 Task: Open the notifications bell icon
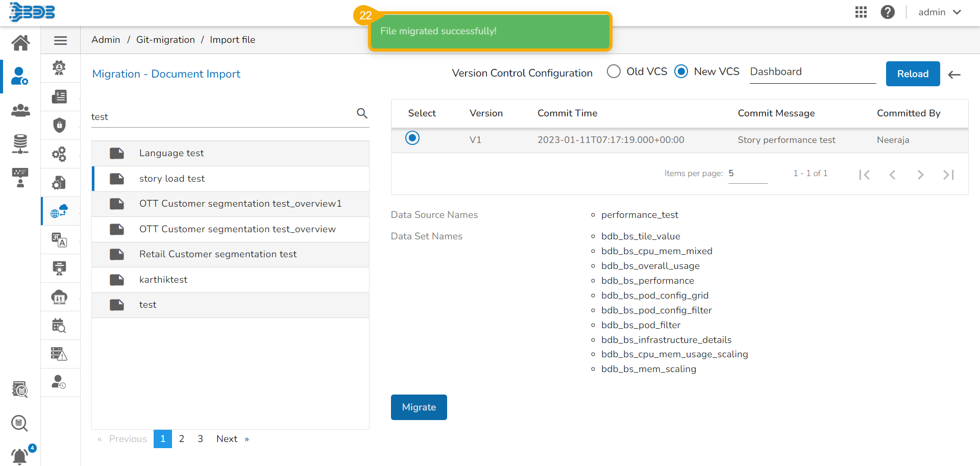[20, 455]
